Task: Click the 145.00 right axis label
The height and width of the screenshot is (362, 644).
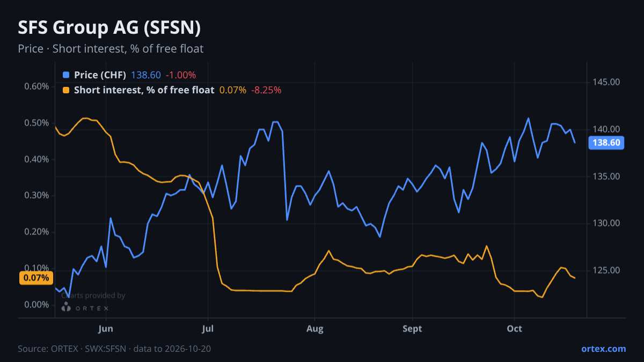Action: click(x=606, y=82)
